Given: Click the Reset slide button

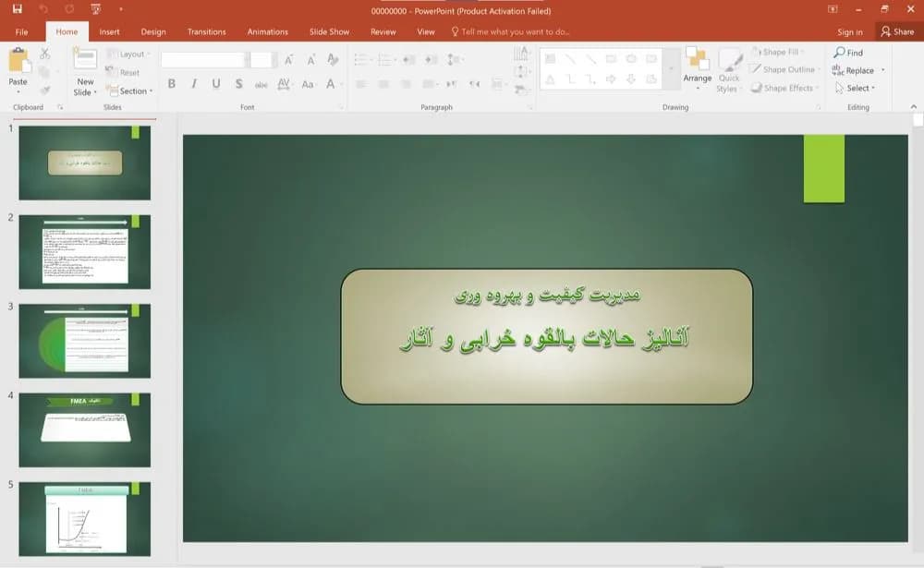Looking at the screenshot, I should point(123,72).
